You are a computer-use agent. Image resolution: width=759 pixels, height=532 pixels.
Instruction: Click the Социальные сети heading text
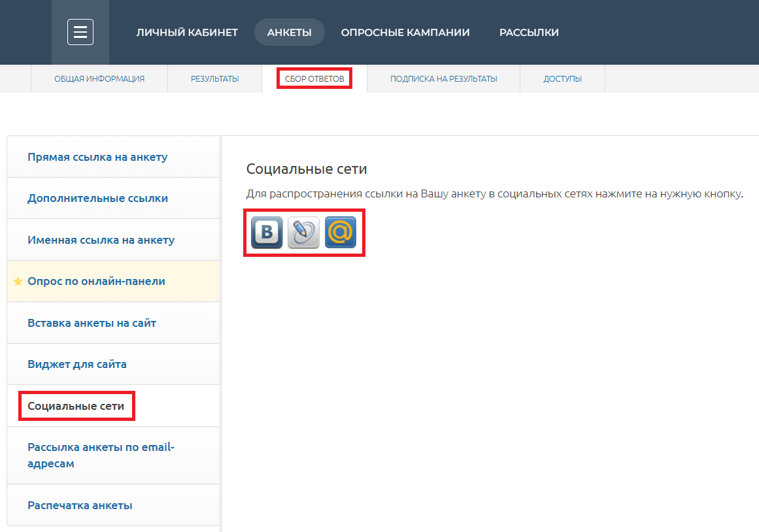[x=307, y=169]
